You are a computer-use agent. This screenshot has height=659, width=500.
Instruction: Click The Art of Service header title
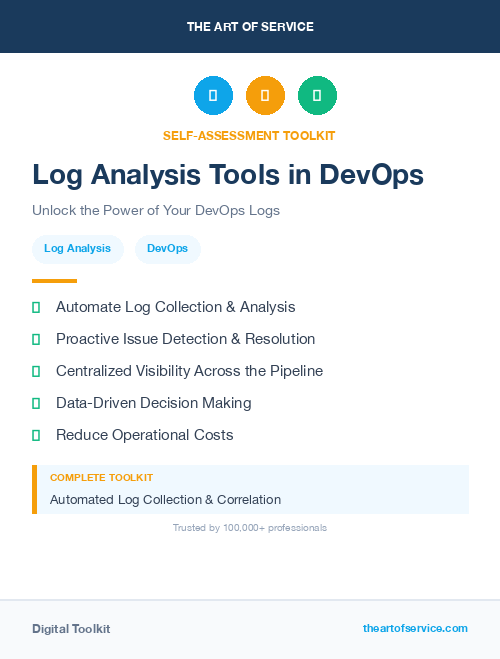pyautogui.click(x=250, y=27)
